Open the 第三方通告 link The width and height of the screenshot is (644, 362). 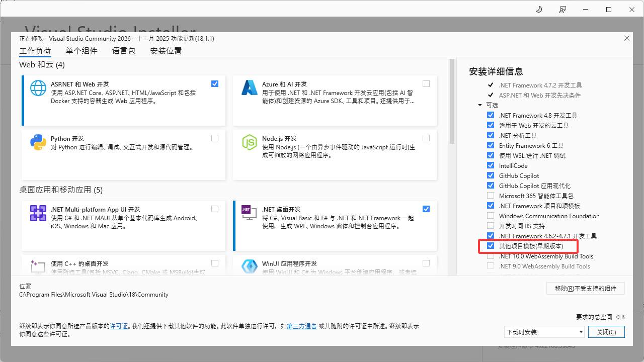pyautogui.click(x=302, y=326)
